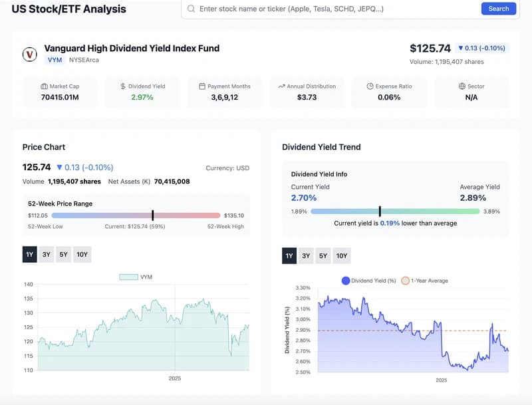
Task: Click the NYSEArca exchange label
Action: pos(84,60)
